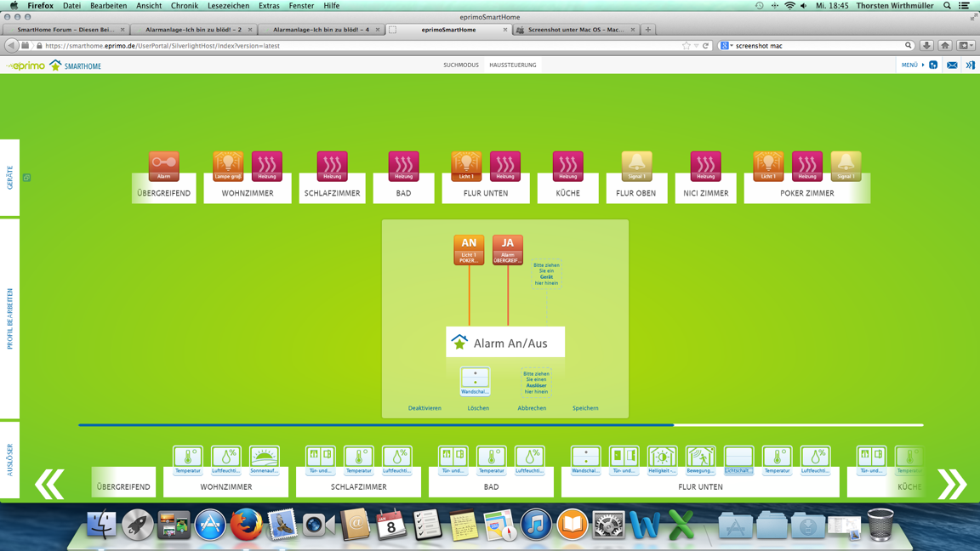Select the Heizung device in Bad

pyautogui.click(x=404, y=166)
